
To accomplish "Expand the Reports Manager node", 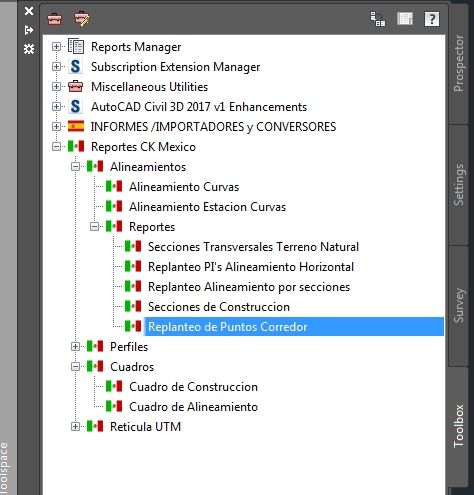I will click(56, 47).
